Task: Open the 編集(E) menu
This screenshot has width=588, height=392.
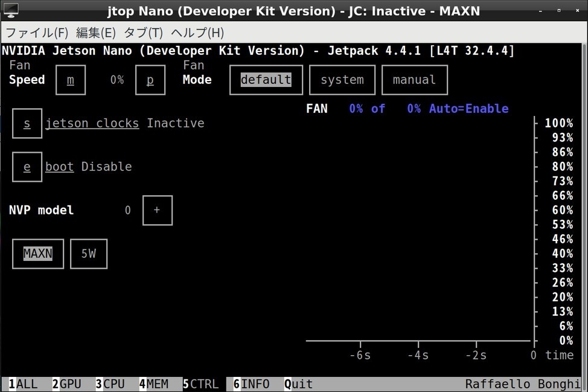Action: tap(95, 33)
